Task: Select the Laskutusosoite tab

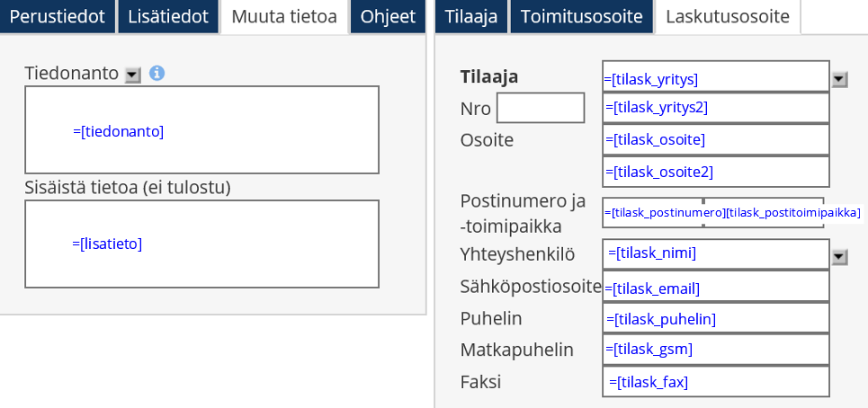Action: point(728,16)
